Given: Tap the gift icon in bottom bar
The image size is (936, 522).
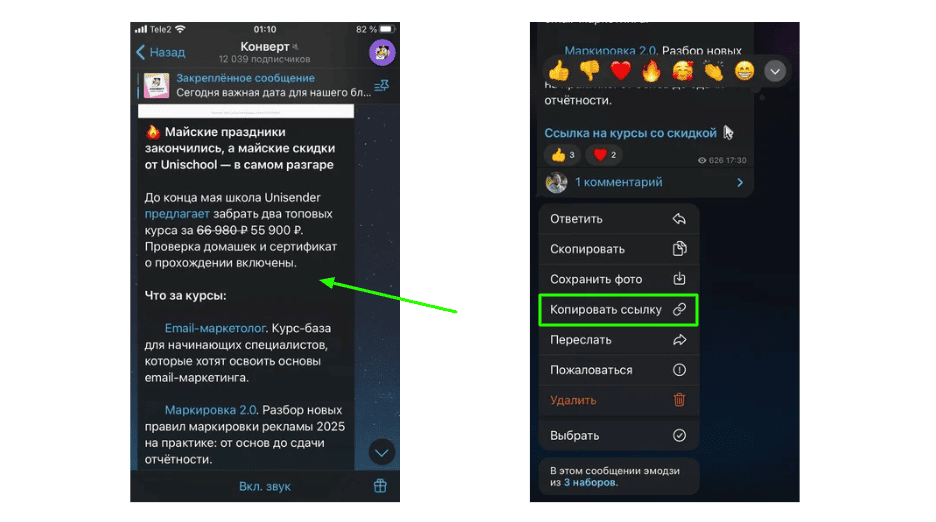Looking at the screenshot, I should tap(380, 486).
